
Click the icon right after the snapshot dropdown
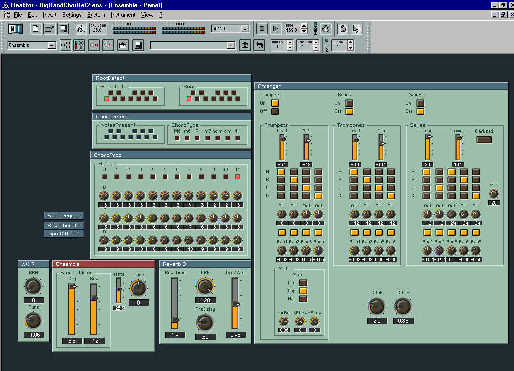245,45
